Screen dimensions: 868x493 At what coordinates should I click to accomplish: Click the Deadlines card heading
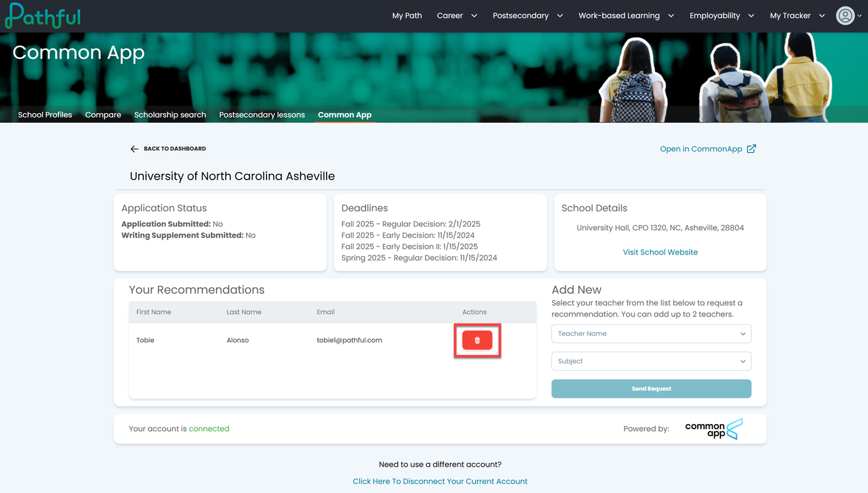coord(365,208)
